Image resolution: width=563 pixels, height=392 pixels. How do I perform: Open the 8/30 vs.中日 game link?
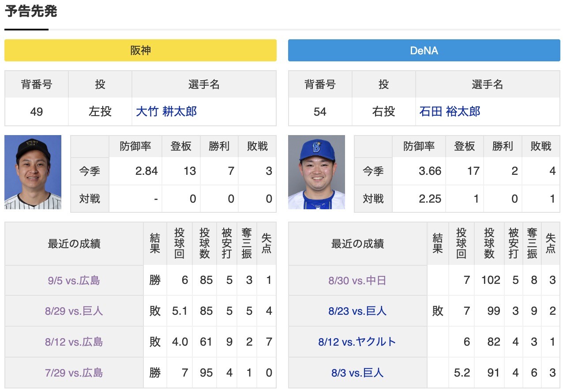pyautogui.click(x=357, y=280)
